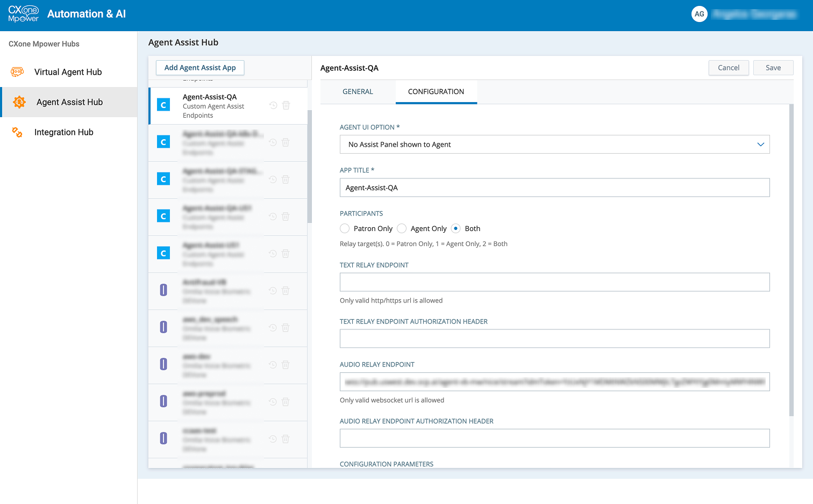Open history icon for Agent-Assist-QA app
The width and height of the screenshot is (813, 504).
[273, 106]
